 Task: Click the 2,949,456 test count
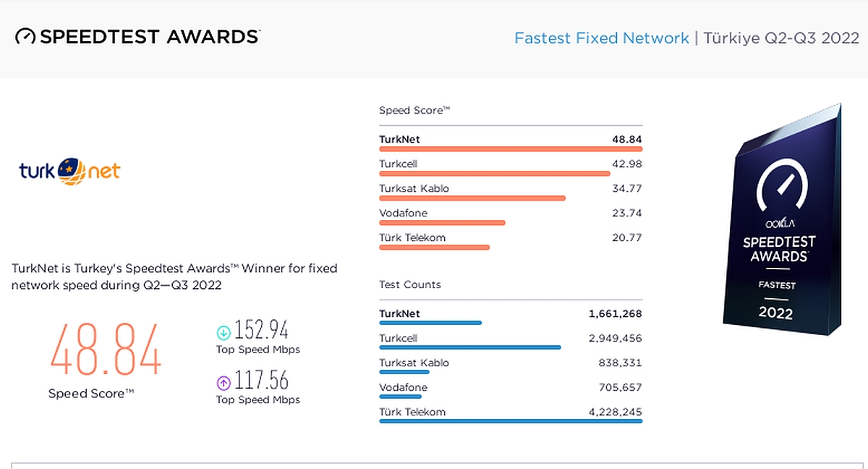pos(615,338)
